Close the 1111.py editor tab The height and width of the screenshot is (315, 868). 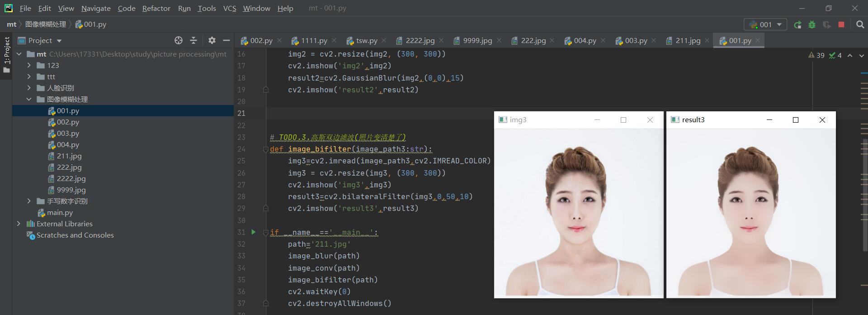tap(334, 40)
